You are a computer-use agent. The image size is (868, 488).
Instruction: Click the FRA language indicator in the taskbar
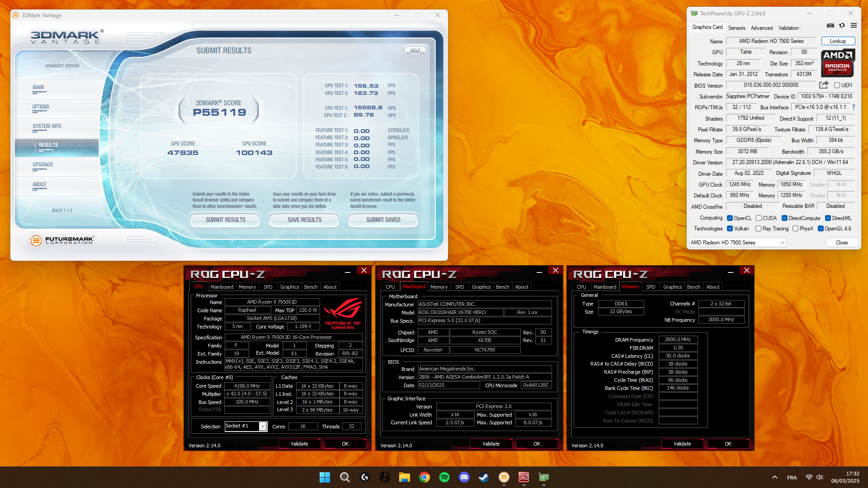(x=792, y=478)
